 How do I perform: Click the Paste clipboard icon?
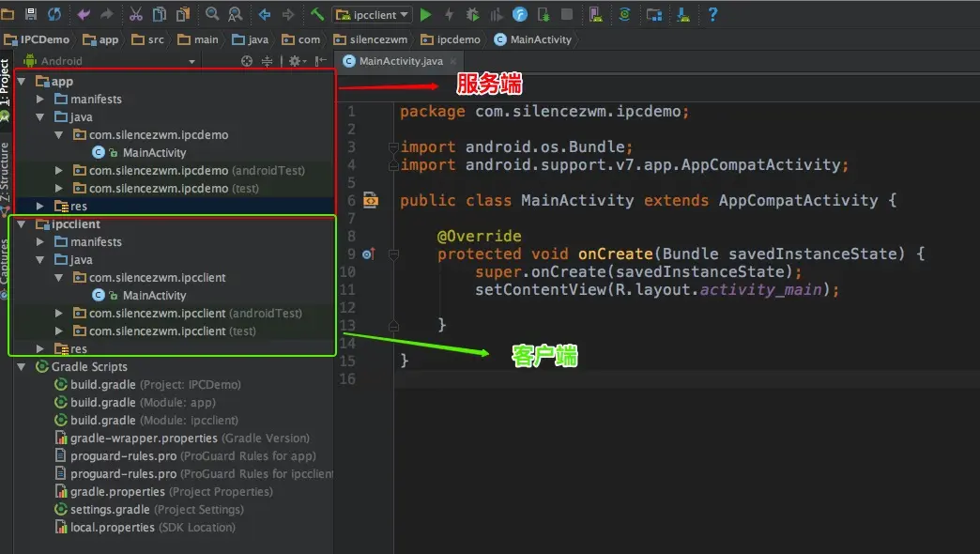point(182,14)
